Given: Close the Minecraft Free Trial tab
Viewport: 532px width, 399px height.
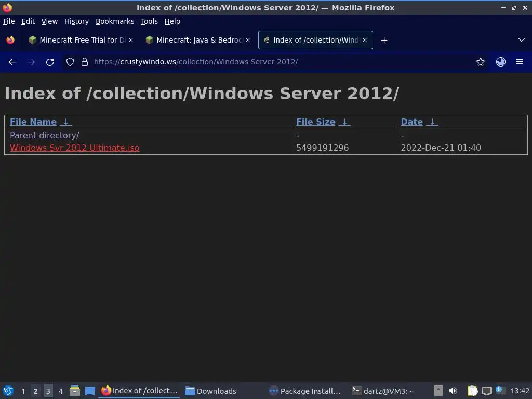Looking at the screenshot, I should (x=131, y=40).
